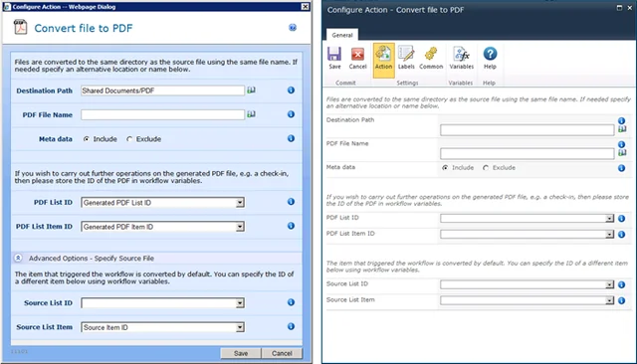Click lookup icon beside left Destination Path field
Image resolution: width=637 pixels, height=364 pixels.
[251, 91]
